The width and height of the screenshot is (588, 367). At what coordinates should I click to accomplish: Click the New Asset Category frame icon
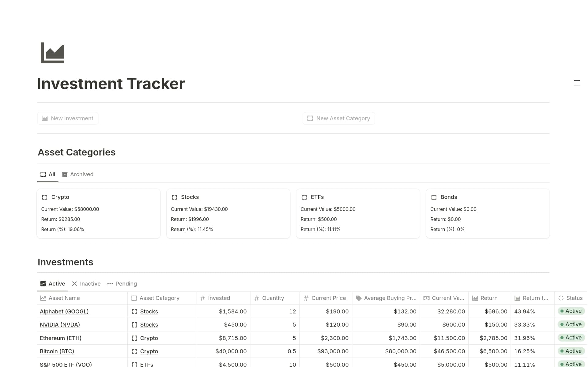point(310,118)
